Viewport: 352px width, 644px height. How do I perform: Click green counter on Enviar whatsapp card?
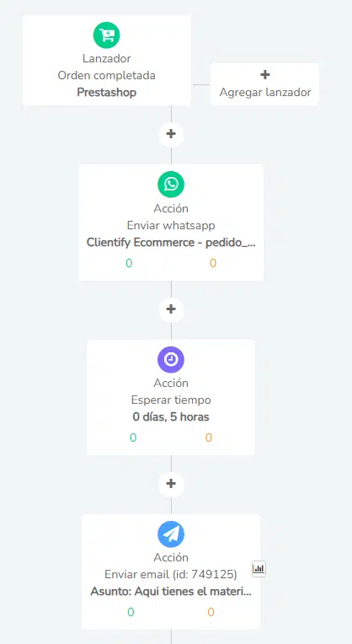(x=129, y=263)
